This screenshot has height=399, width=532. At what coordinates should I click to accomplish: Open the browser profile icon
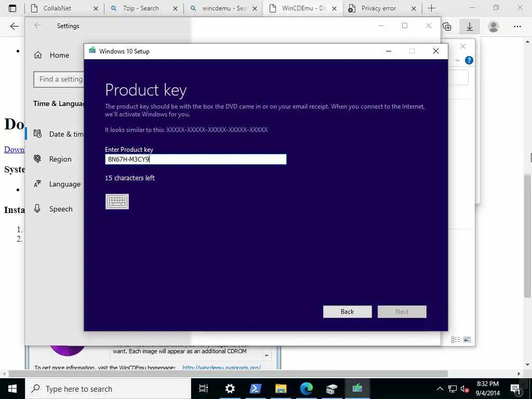coord(494,26)
